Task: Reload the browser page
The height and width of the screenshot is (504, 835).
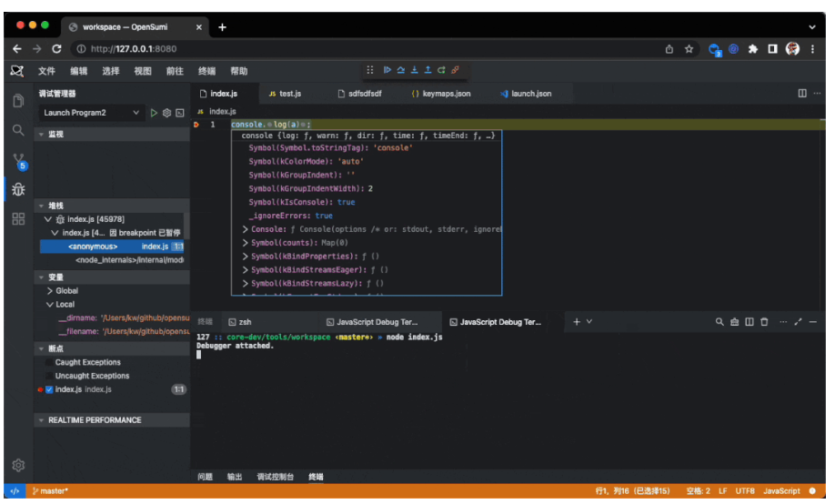Action: 56,49
